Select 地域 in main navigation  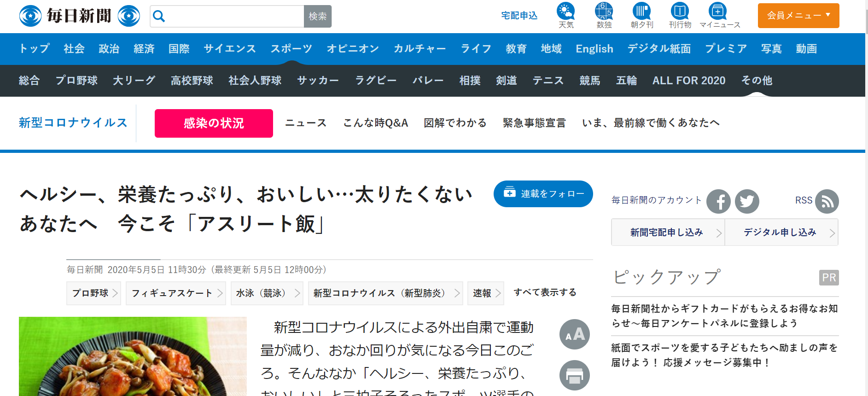pos(551,49)
